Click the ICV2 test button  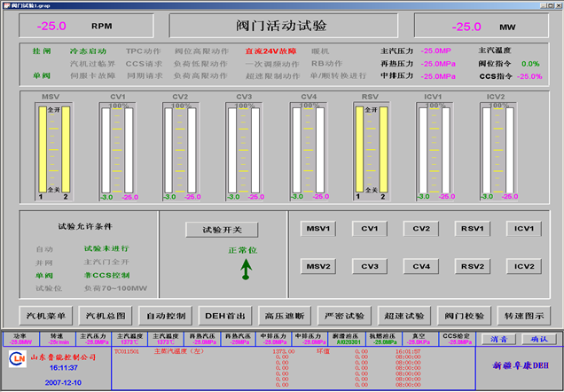524,266
